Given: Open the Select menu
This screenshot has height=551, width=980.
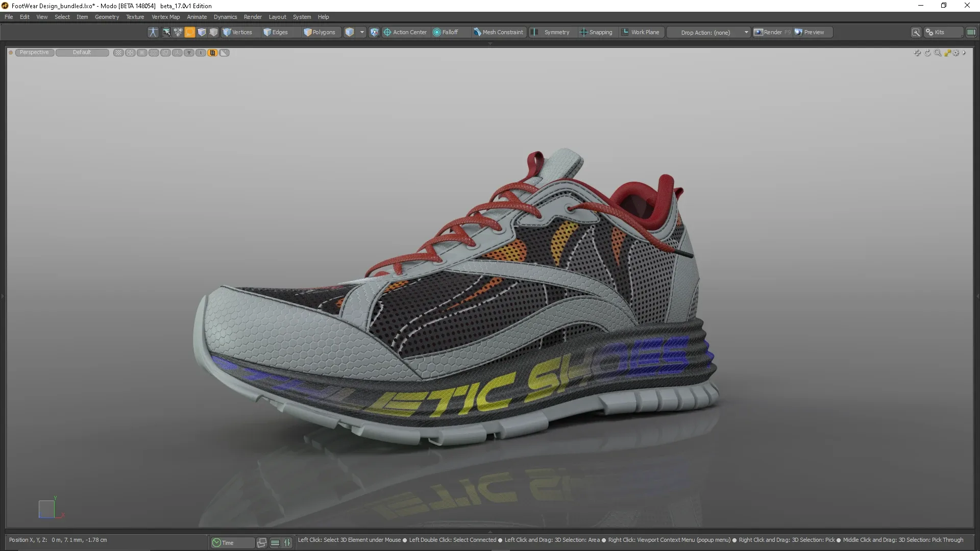Looking at the screenshot, I should (x=62, y=17).
